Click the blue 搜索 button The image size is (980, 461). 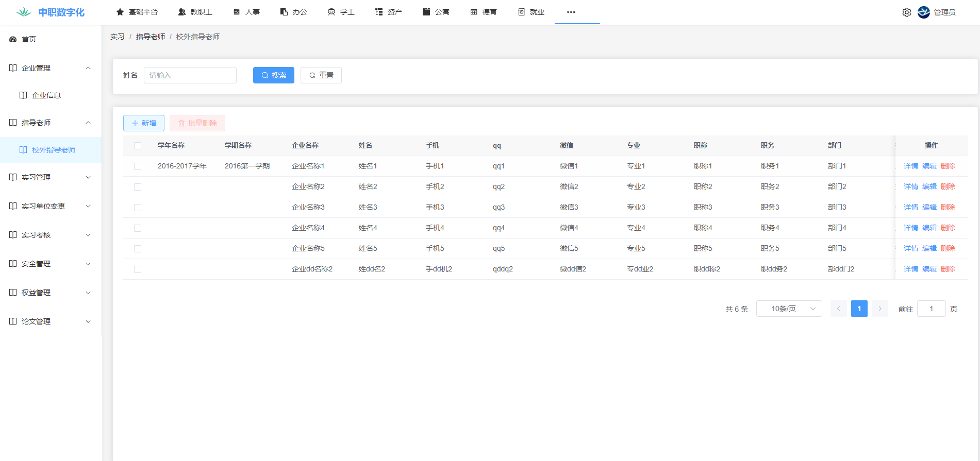(x=273, y=75)
